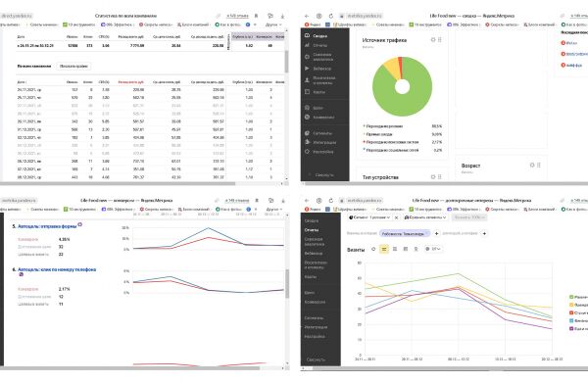Click Карты icon in summary window sidebar
The image size is (588, 383).
(x=307, y=92)
